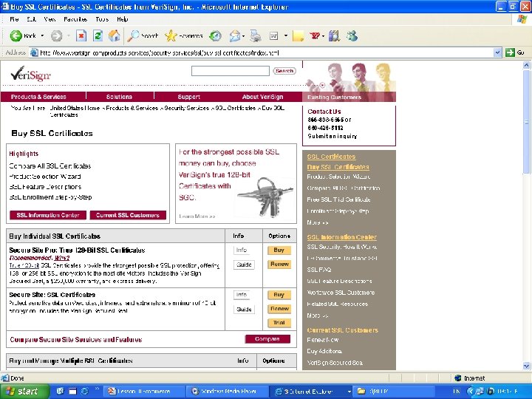
Task: Click the site Search button
Action: point(284,71)
